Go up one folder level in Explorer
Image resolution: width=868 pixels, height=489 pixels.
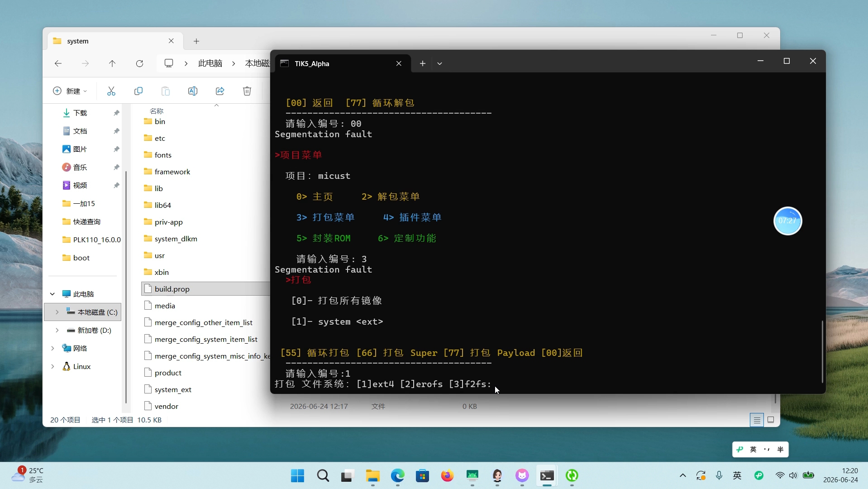pos(112,63)
